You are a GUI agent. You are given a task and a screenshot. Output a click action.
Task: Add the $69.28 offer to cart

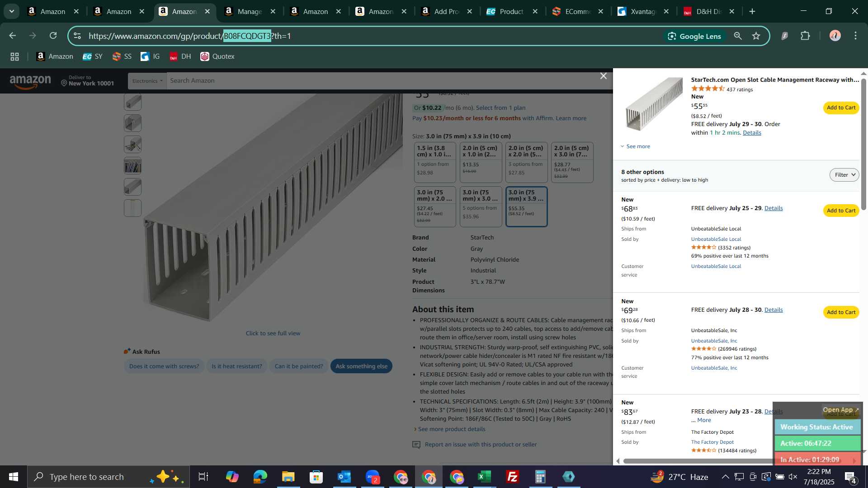click(841, 313)
